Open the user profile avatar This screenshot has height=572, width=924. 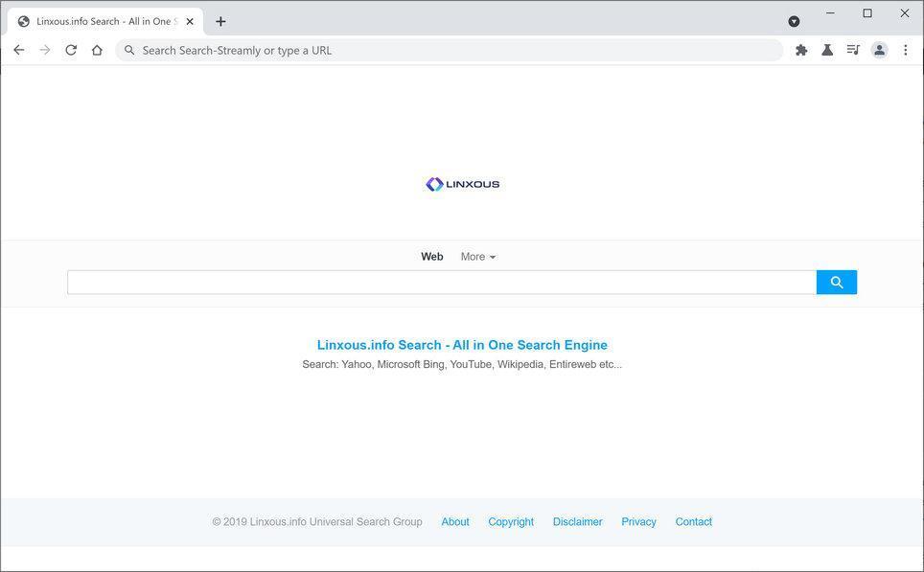pos(879,50)
